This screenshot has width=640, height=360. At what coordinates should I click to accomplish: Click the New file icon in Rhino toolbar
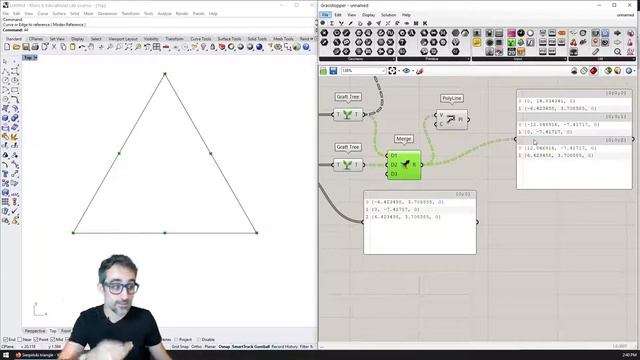coord(7,47)
